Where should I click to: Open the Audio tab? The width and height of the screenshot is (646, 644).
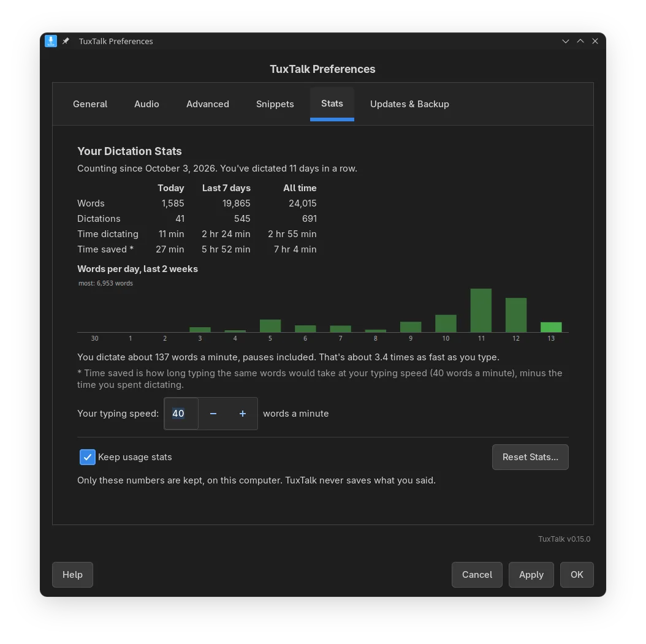(x=146, y=104)
